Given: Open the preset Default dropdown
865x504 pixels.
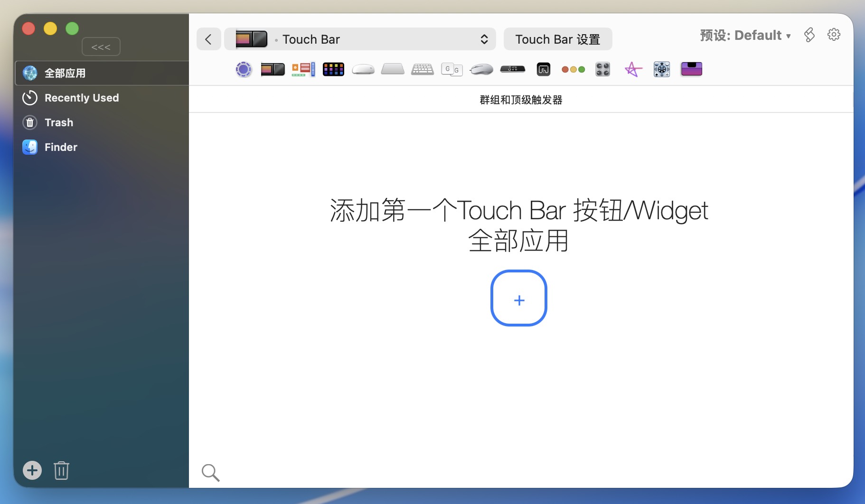Looking at the screenshot, I should coord(745,36).
